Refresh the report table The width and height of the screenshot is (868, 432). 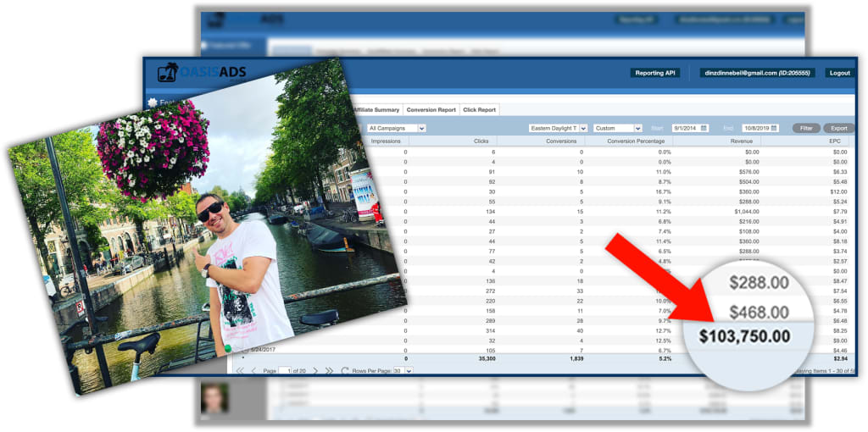click(x=345, y=371)
